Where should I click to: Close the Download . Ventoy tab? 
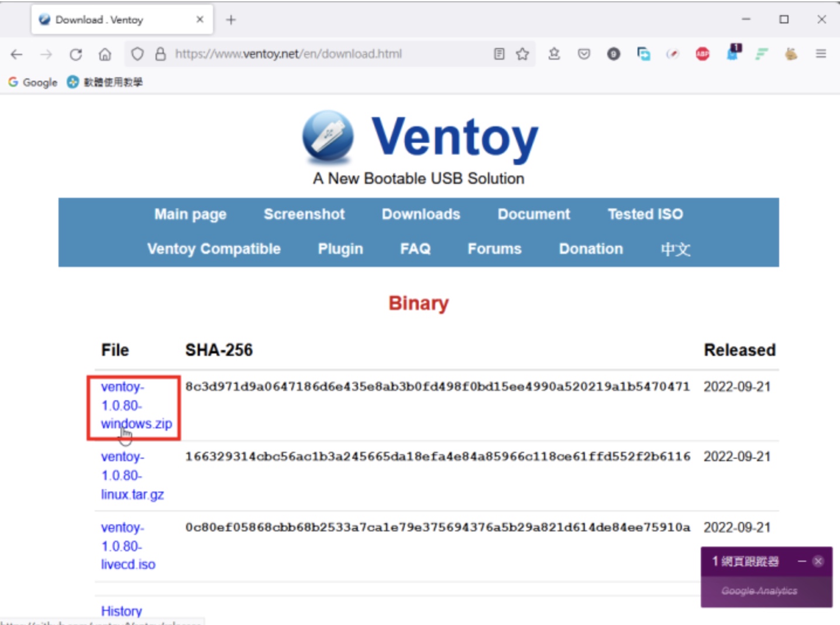[200, 19]
